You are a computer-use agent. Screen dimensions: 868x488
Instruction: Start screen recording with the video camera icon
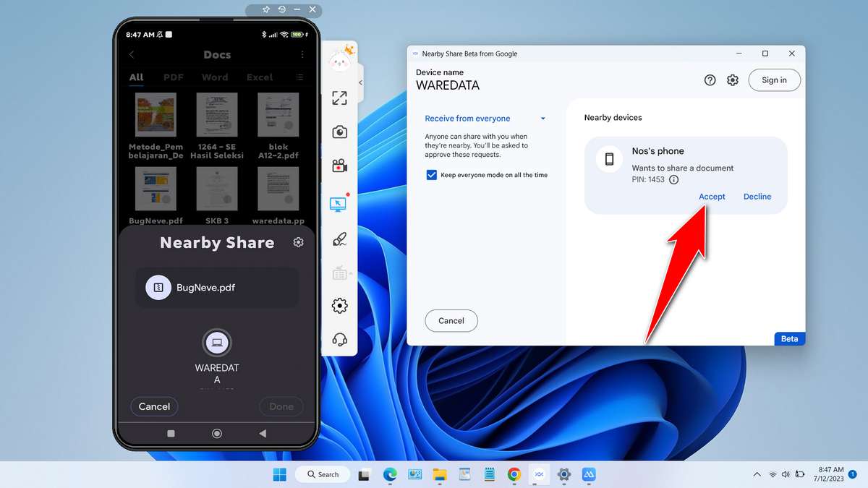pyautogui.click(x=339, y=165)
